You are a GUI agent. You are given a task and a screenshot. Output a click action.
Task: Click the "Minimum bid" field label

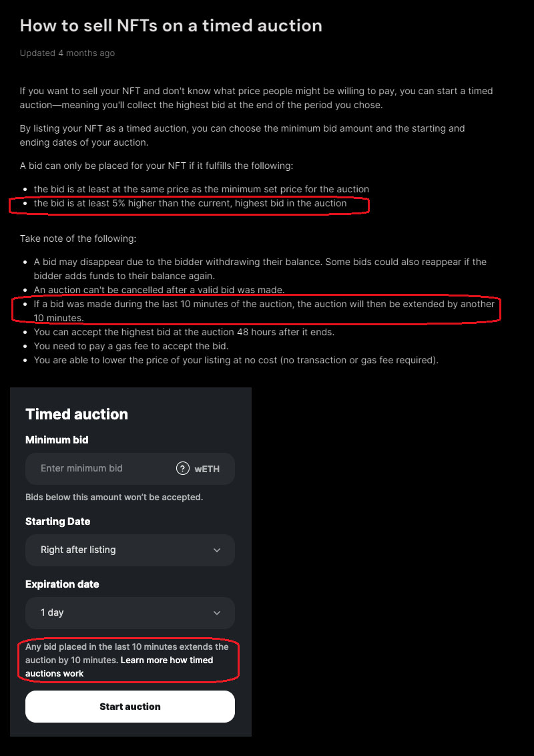point(57,440)
